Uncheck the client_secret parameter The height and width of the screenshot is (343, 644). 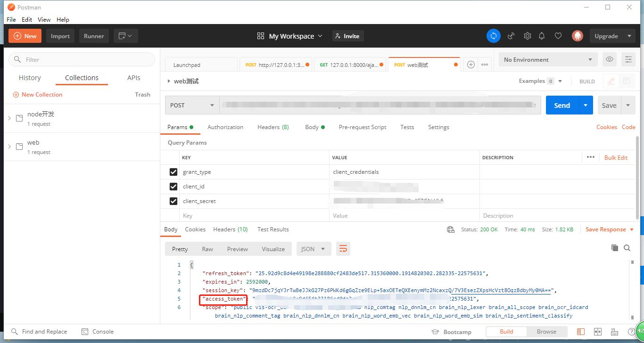point(173,201)
